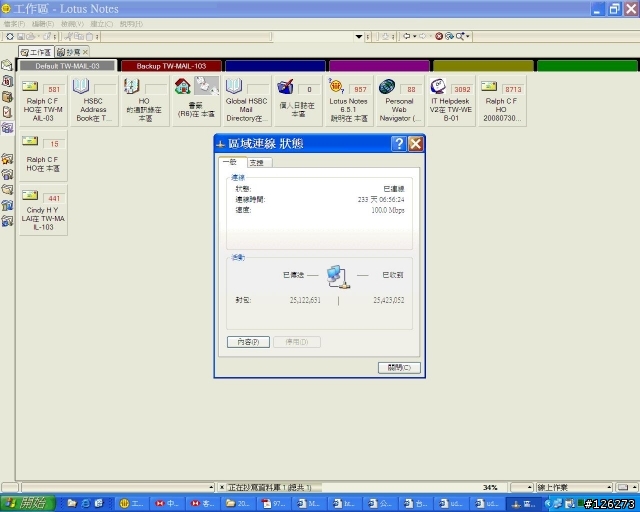
Task: Open the 編輯(E) menu
Action: click(x=43, y=24)
